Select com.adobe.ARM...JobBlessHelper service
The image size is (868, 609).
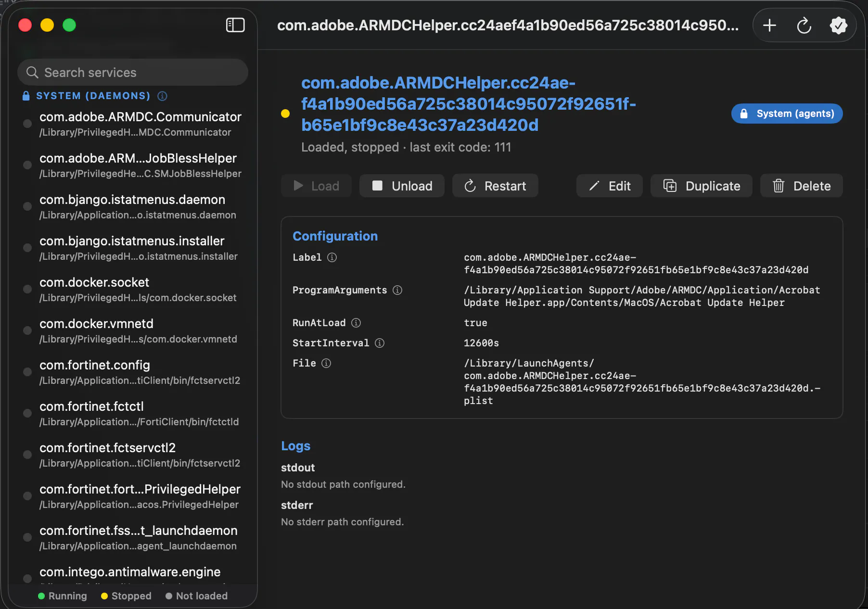click(133, 165)
